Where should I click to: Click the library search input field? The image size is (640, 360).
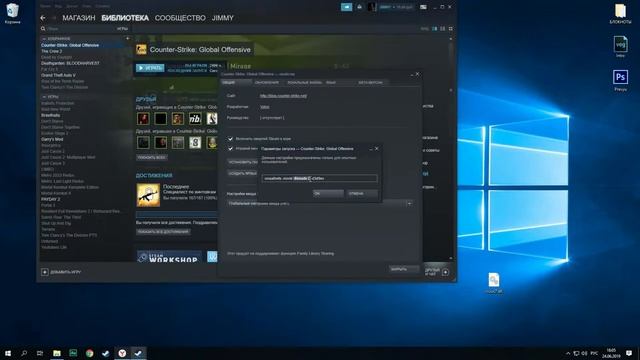81,29
